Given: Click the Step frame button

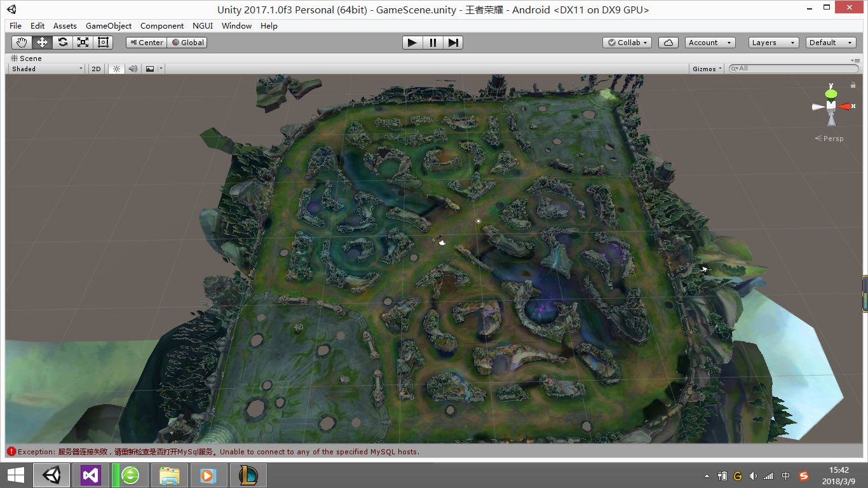Looking at the screenshot, I should click(x=453, y=43).
